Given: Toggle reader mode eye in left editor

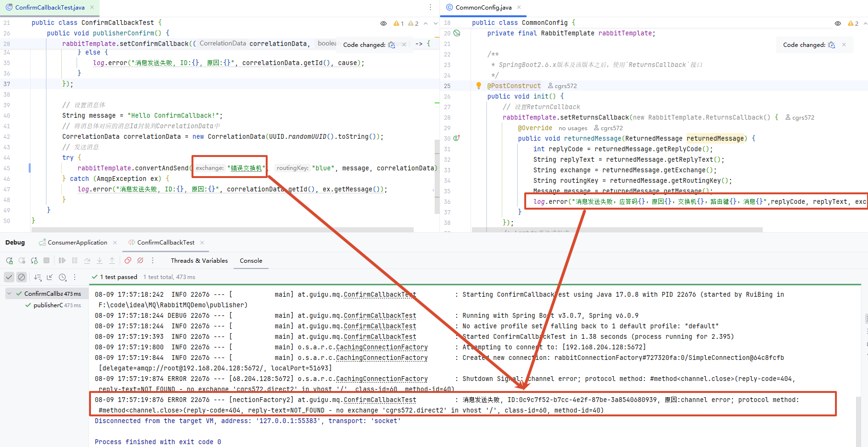Looking at the screenshot, I should [383, 23].
